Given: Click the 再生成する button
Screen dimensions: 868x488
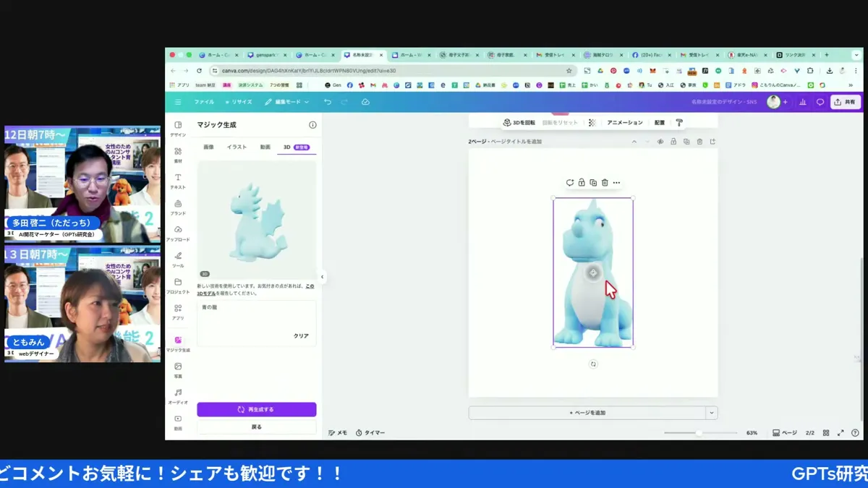Looking at the screenshot, I should pos(257,409).
